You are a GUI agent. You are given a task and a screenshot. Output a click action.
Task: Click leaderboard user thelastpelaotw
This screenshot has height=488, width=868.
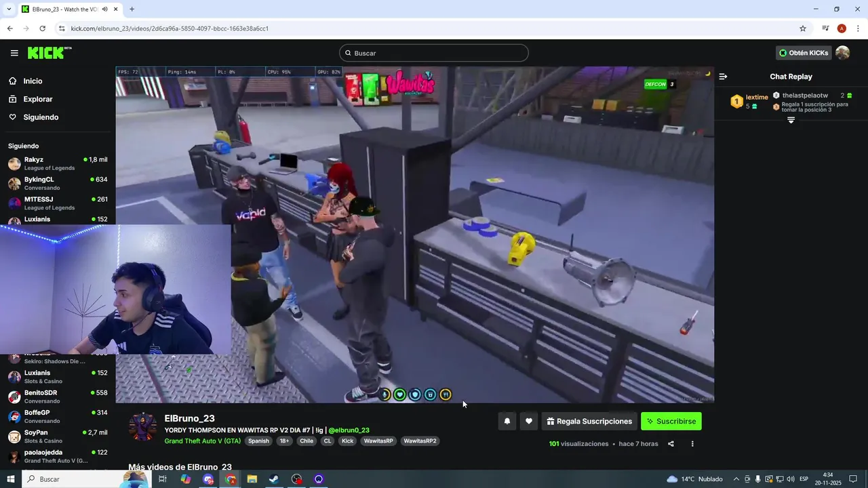pos(805,96)
